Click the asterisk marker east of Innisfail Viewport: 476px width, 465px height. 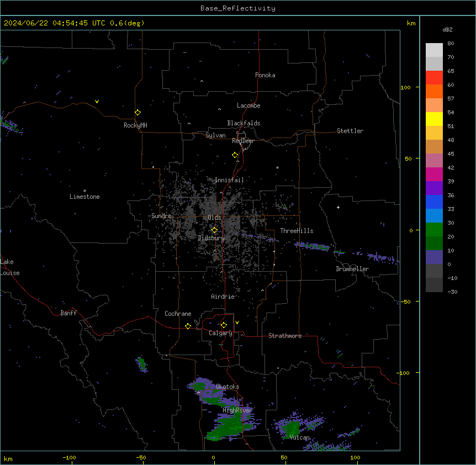click(x=277, y=167)
